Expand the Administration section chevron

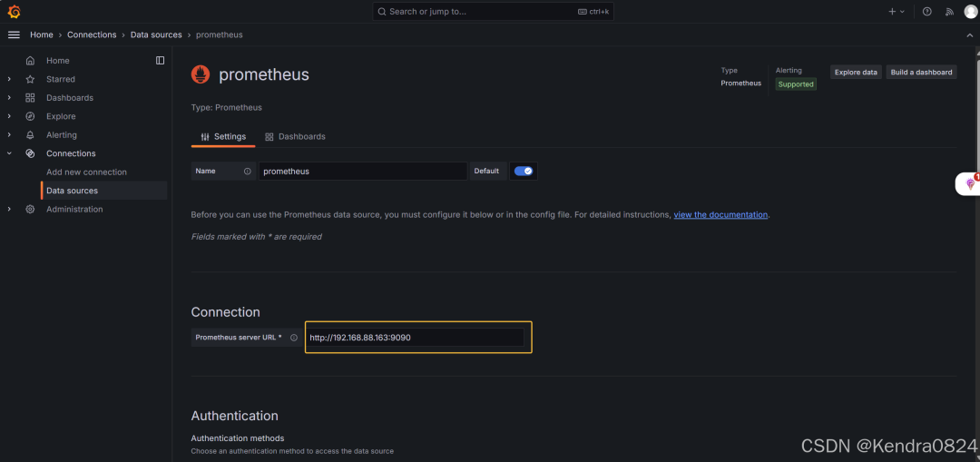(x=9, y=209)
